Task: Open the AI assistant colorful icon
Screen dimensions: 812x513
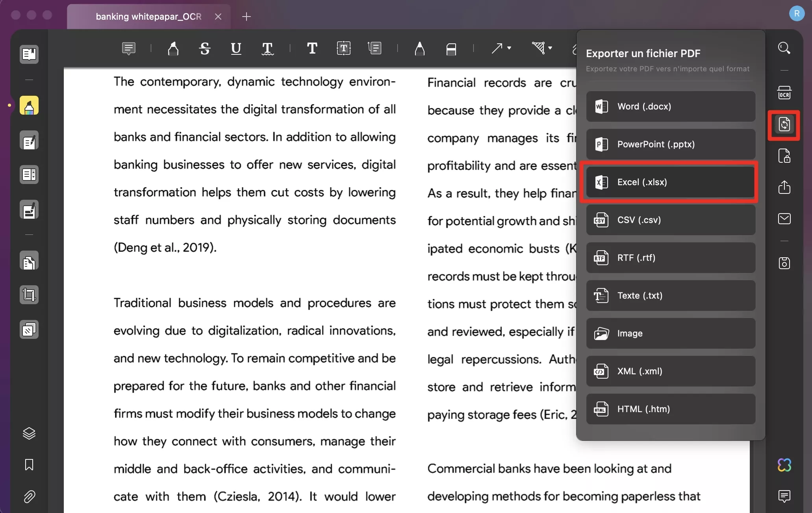Action: [x=784, y=465]
